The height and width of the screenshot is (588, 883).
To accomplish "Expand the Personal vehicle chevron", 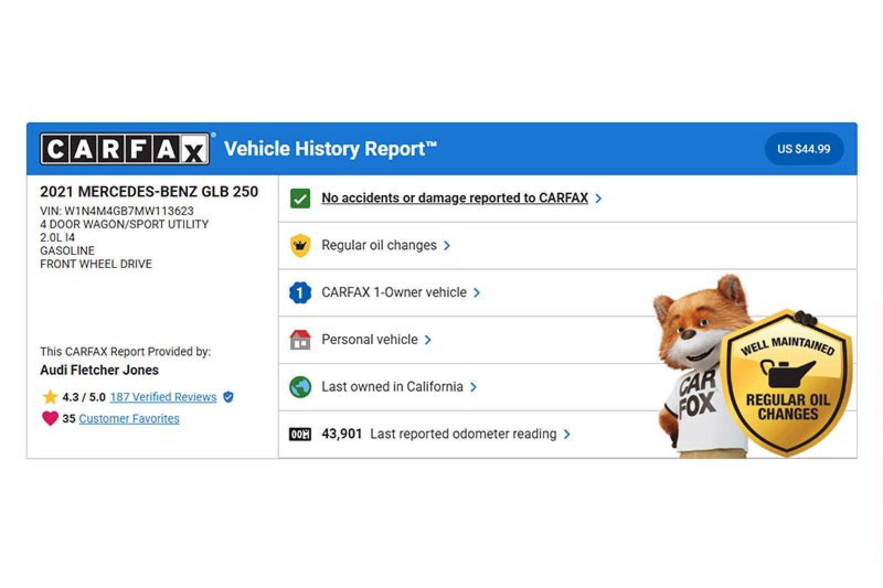I will 428,340.
